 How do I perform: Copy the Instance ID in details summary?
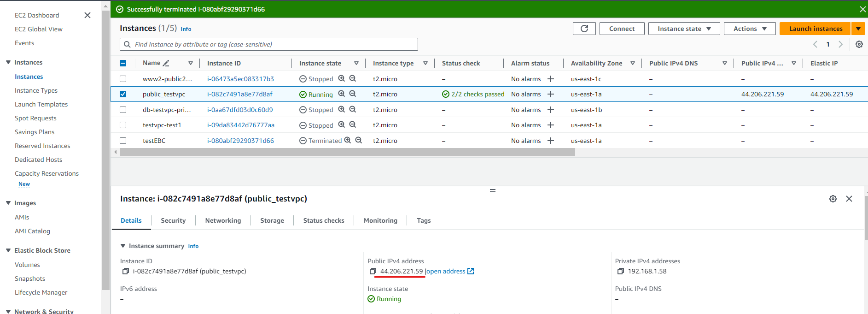click(125, 271)
